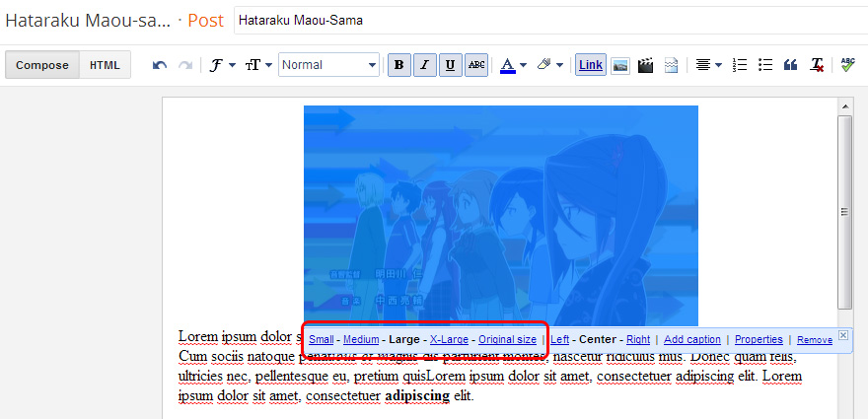Click the post title input field
Image resolution: width=868 pixels, height=419 pixels.
(550, 21)
